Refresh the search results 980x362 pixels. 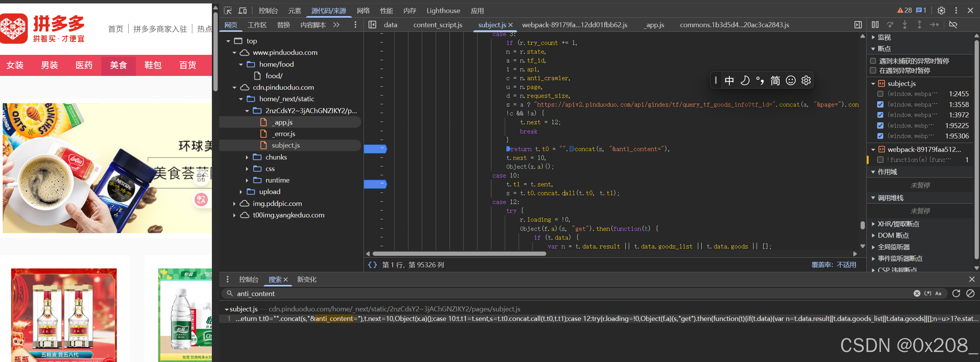coord(956,293)
